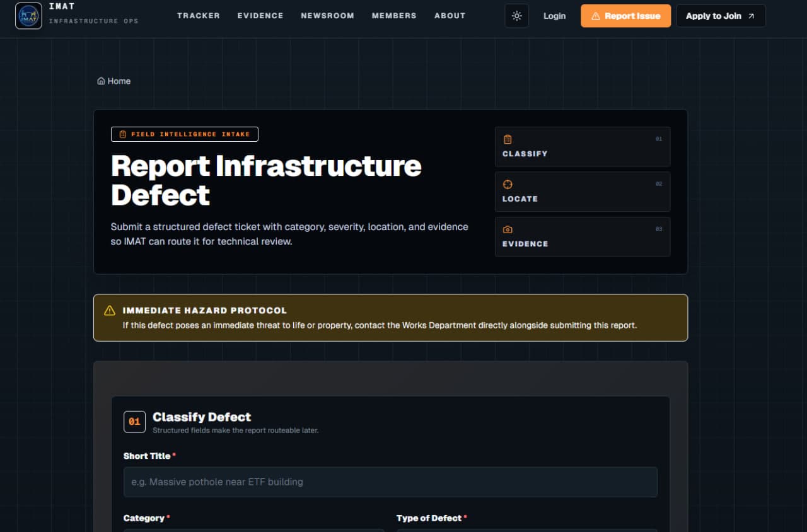Click the 'Structured fields make the report routeable later' text

point(236,431)
